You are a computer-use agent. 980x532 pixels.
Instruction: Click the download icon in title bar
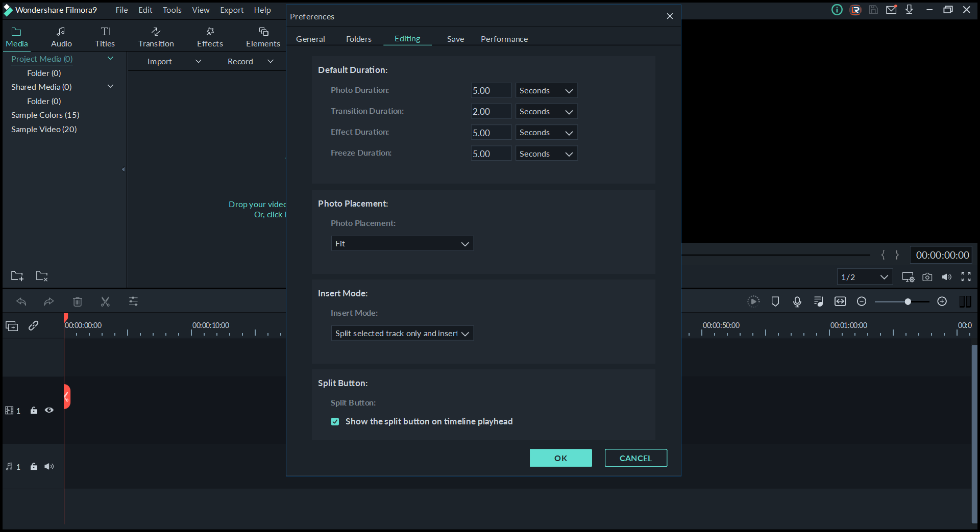coord(909,10)
